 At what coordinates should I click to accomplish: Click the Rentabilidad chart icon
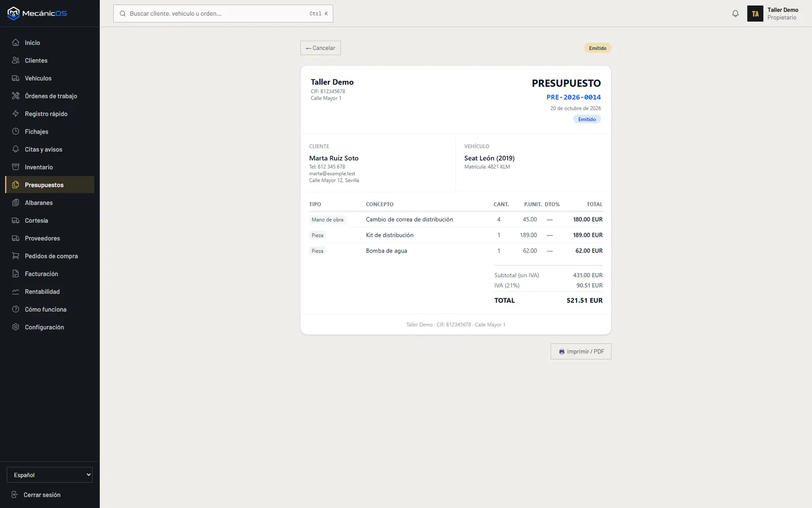tap(16, 292)
